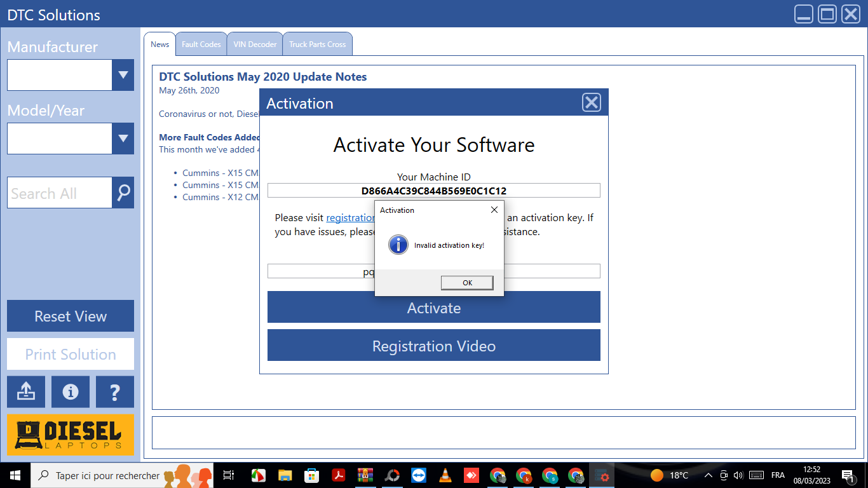Click the FRA language indicator

[x=778, y=475]
